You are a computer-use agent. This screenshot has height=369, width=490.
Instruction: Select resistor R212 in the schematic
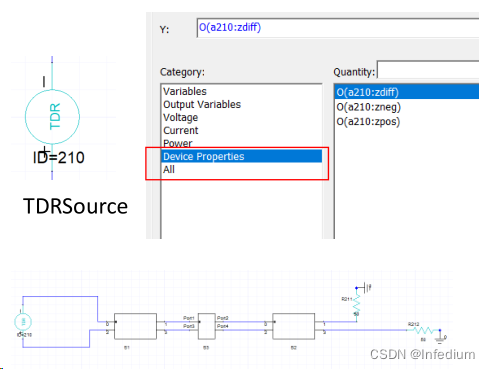[424, 330]
